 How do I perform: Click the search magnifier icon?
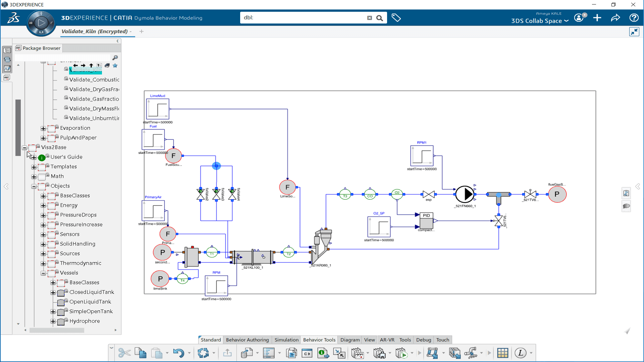tap(379, 18)
